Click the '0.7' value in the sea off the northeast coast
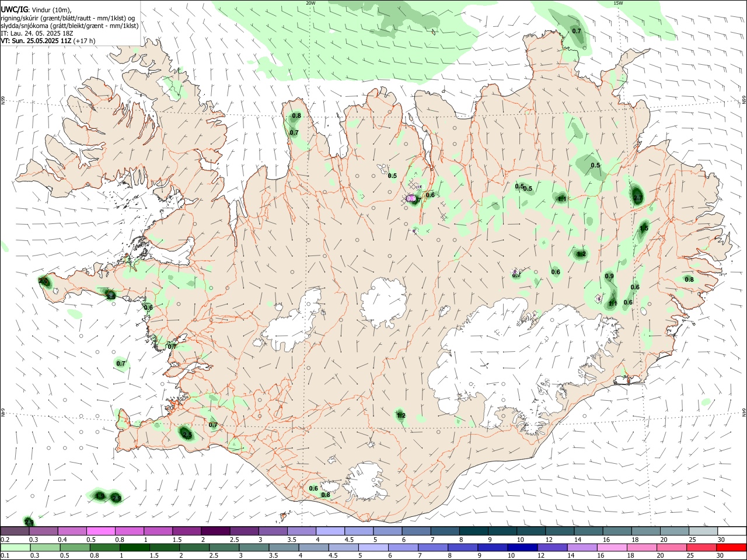The image size is (747, 560). [577, 31]
